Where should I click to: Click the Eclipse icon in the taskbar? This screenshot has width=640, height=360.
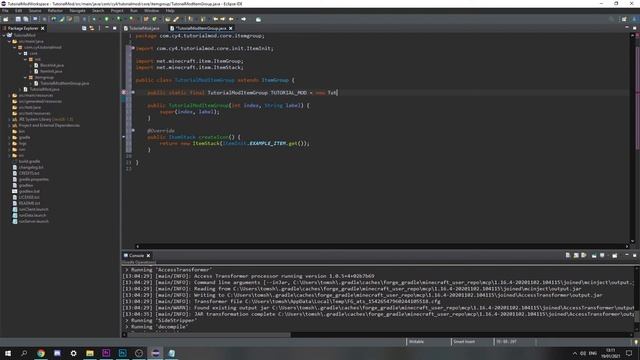[156, 353]
